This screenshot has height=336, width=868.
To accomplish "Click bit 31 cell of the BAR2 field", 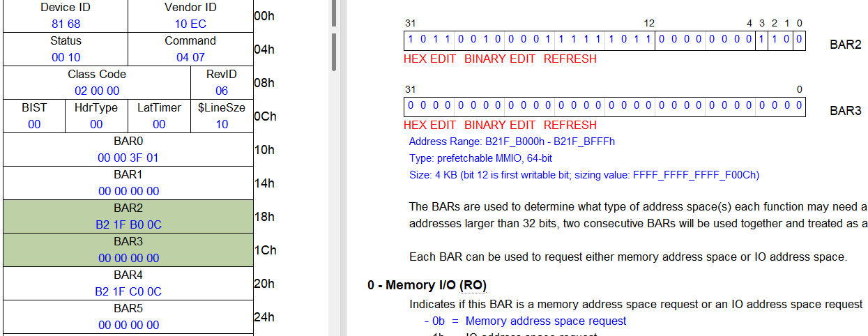I will [x=411, y=40].
